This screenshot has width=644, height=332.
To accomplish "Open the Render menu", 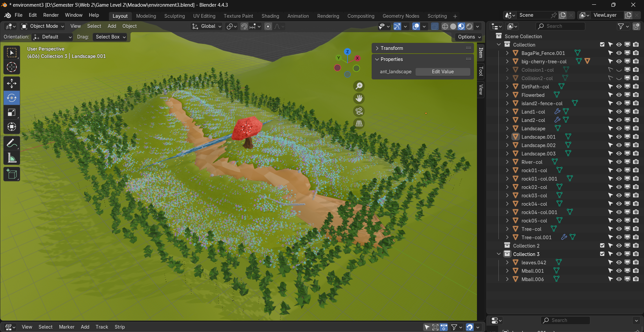I will point(51,15).
